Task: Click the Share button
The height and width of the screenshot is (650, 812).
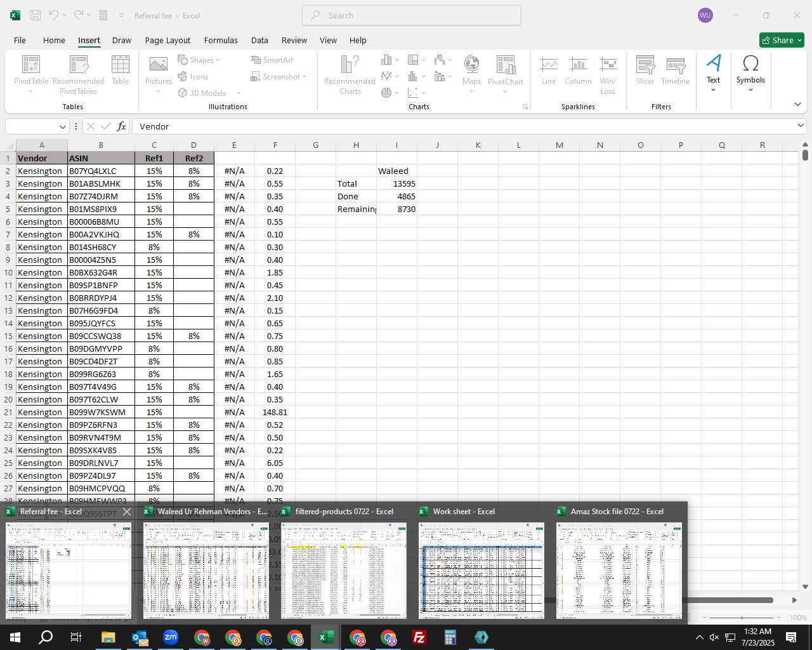Action: coord(782,40)
